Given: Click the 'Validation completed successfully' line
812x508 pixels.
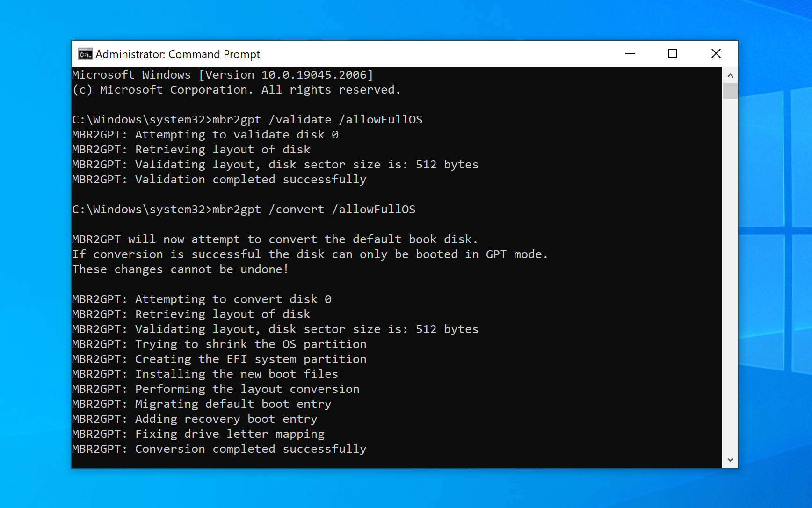Looking at the screenshot, I should click(x=219, y=180).
